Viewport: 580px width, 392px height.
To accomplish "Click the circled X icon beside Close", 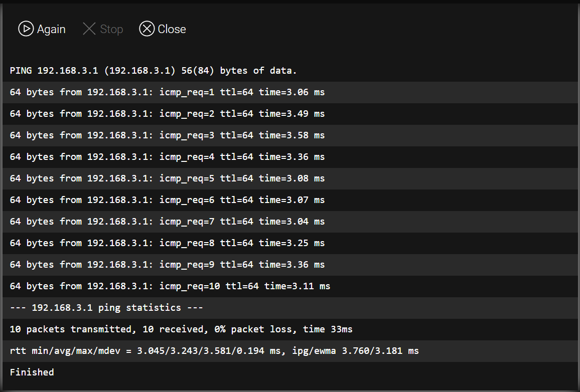I will click(147, 29).
